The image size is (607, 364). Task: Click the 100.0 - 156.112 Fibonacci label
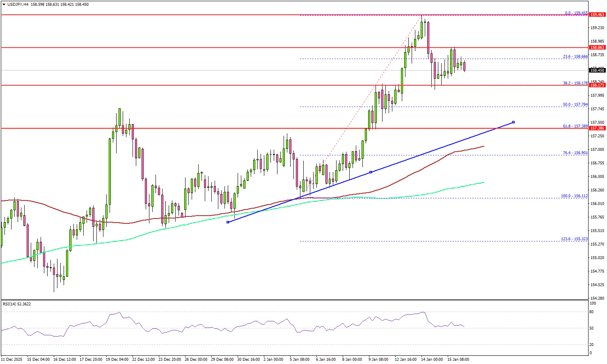574,196
